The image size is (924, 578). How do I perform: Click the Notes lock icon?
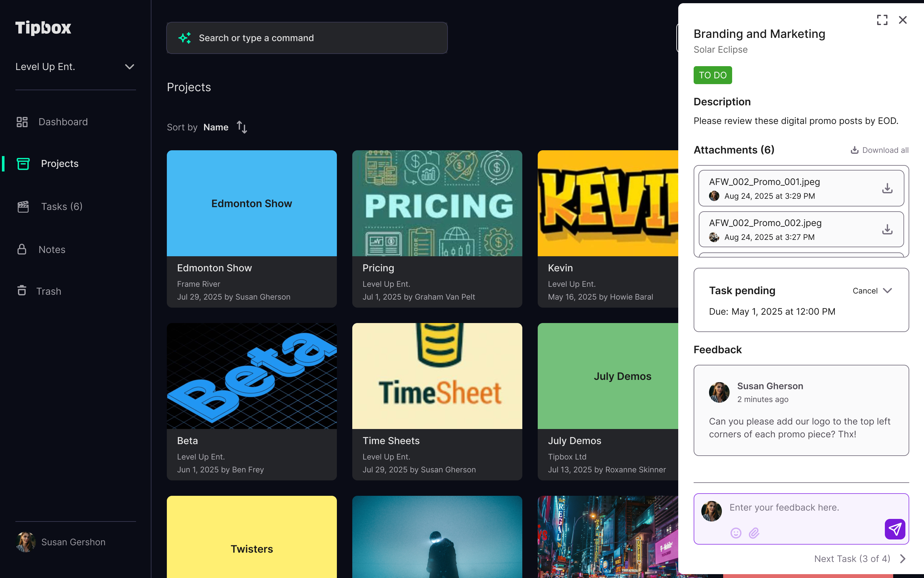tap(22, 249)
